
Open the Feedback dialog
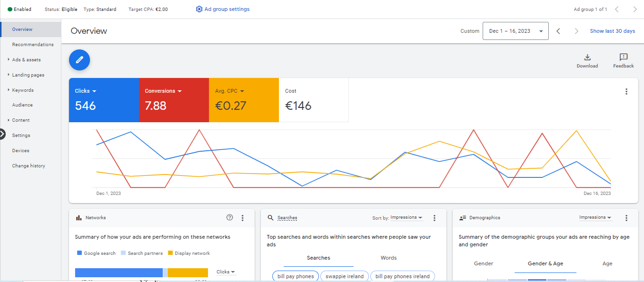623,60
